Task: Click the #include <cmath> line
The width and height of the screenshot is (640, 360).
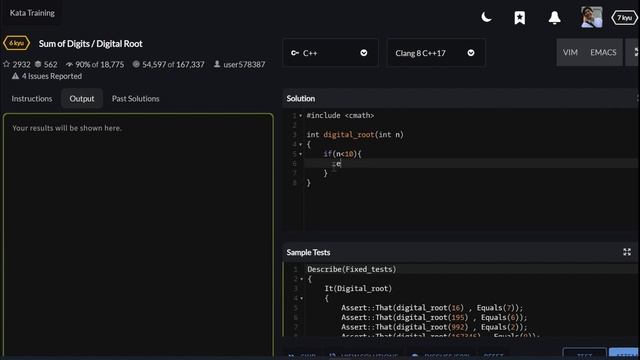Action: coord(340,116)
